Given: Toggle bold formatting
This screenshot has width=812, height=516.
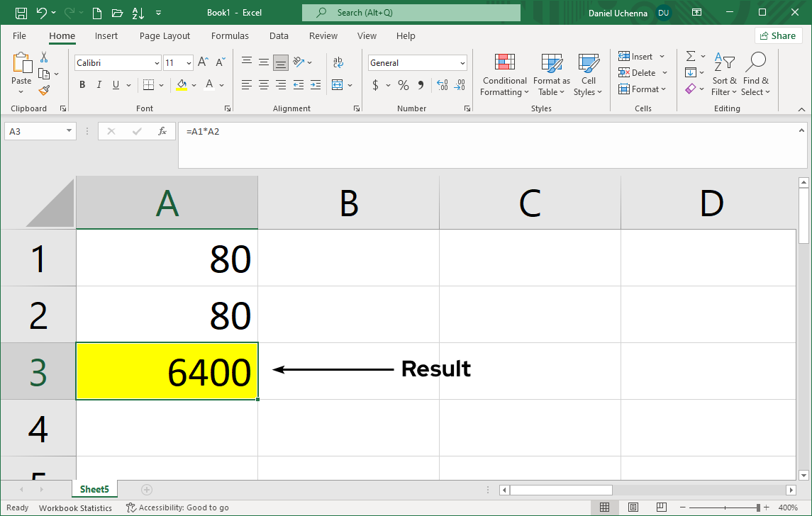Looking at the screenshot, I should click(x=82, y=84).
